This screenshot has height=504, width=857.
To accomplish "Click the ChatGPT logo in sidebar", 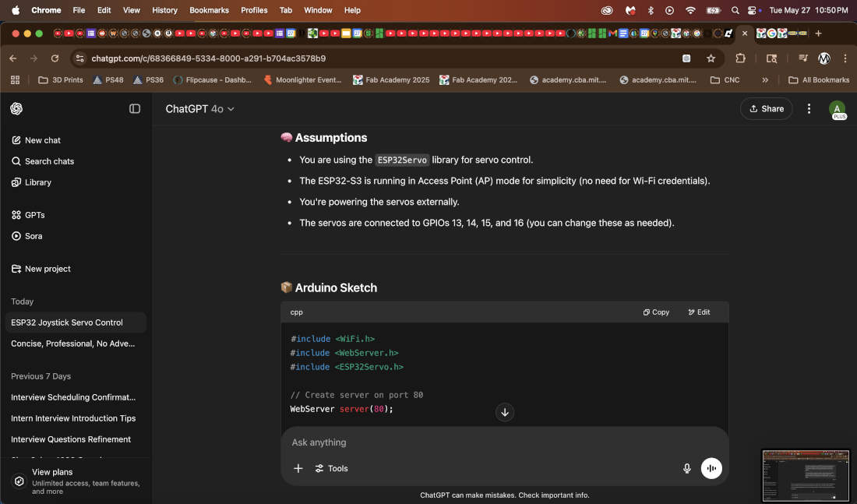I will point(16,109).
